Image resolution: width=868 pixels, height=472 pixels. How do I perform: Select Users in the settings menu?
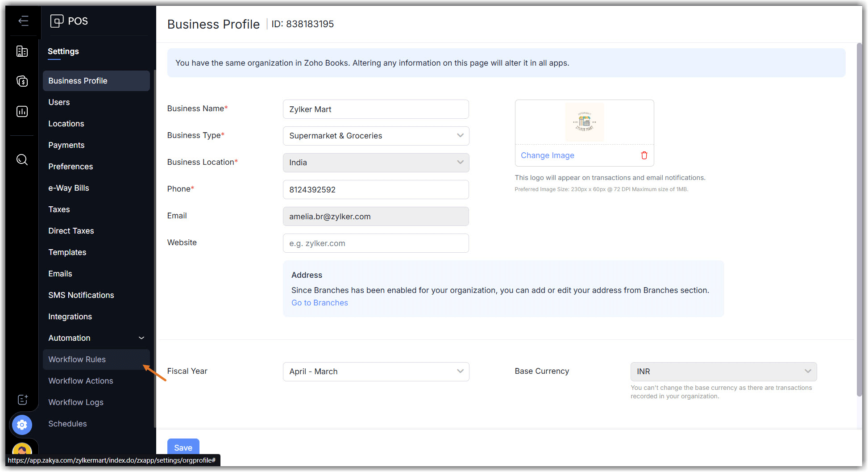click(59, 102)
